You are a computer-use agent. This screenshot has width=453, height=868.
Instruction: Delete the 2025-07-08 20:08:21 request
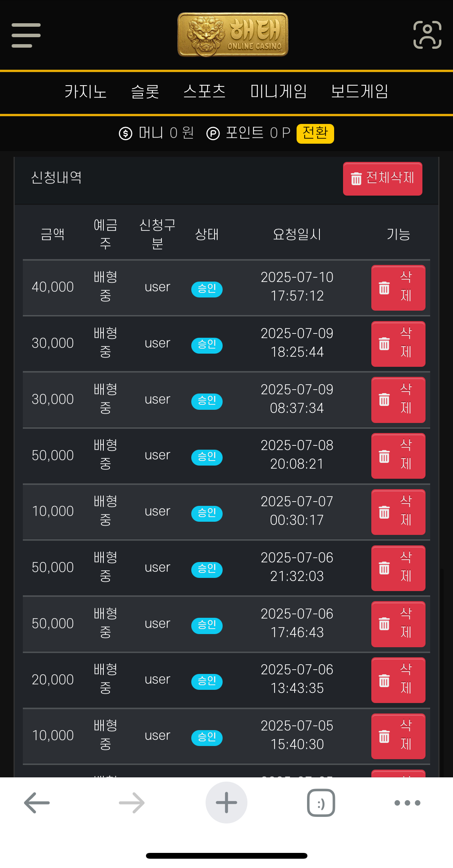398,456
